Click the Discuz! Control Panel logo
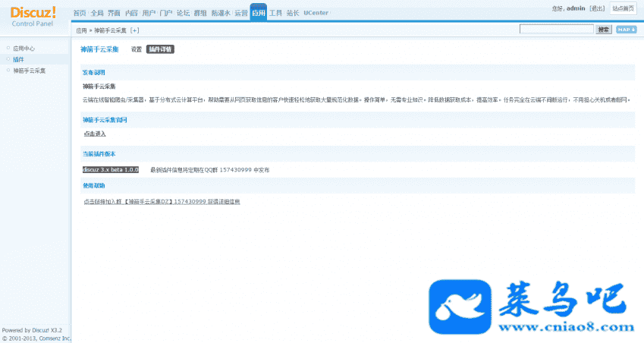Screen dimensions: 644x343 pyautogui.click(x=33, y=15)
